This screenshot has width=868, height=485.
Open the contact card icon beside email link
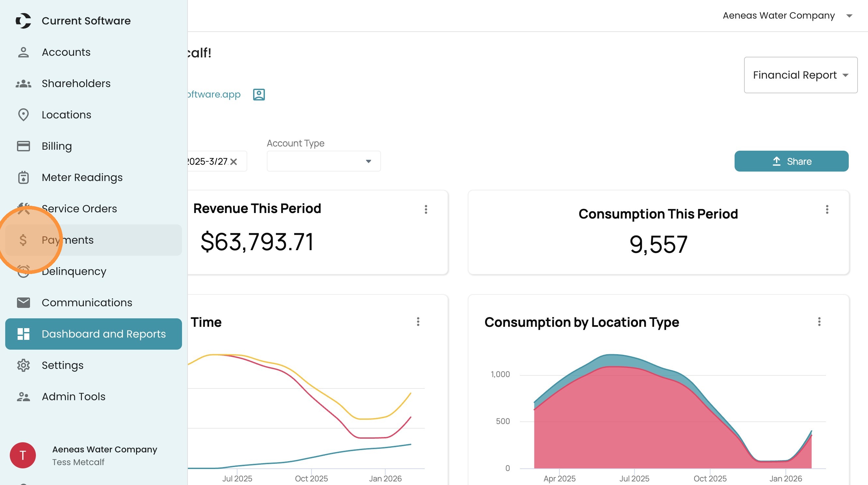point(259,95)
